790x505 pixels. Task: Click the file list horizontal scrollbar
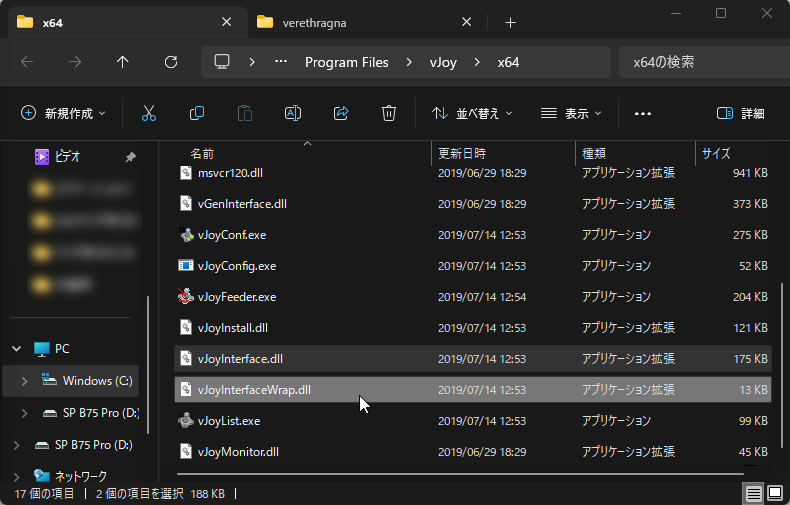point(460,474)
